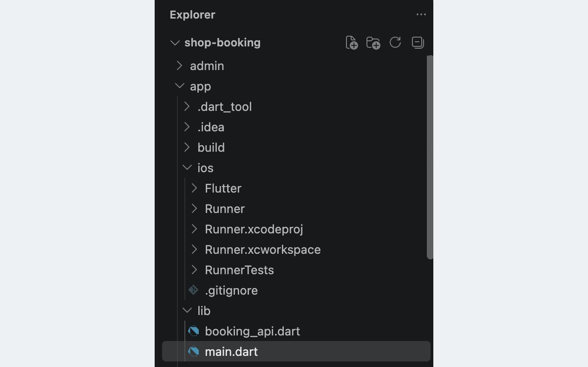Open the Explorer more actions menu
Screen dimensions: 588x367
point(421,14)
